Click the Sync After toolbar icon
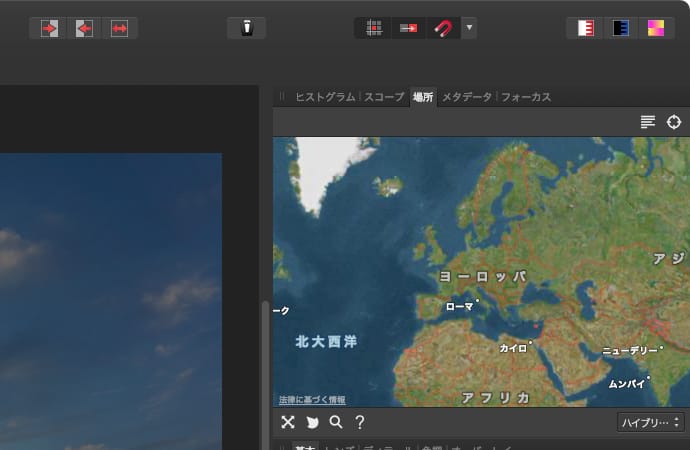Screen dimensions: 690x450 pos(84,28)
